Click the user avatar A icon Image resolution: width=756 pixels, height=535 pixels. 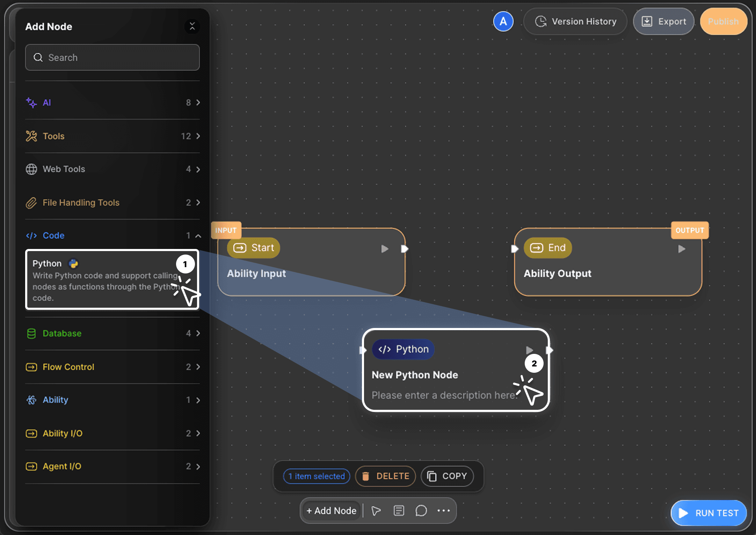pyautogui.click(x=503, y=21)
